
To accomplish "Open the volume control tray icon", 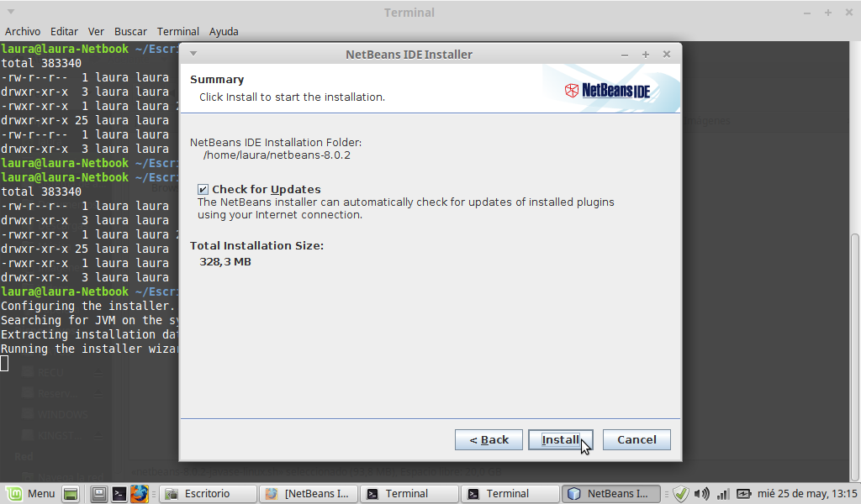I will [701, 494].
